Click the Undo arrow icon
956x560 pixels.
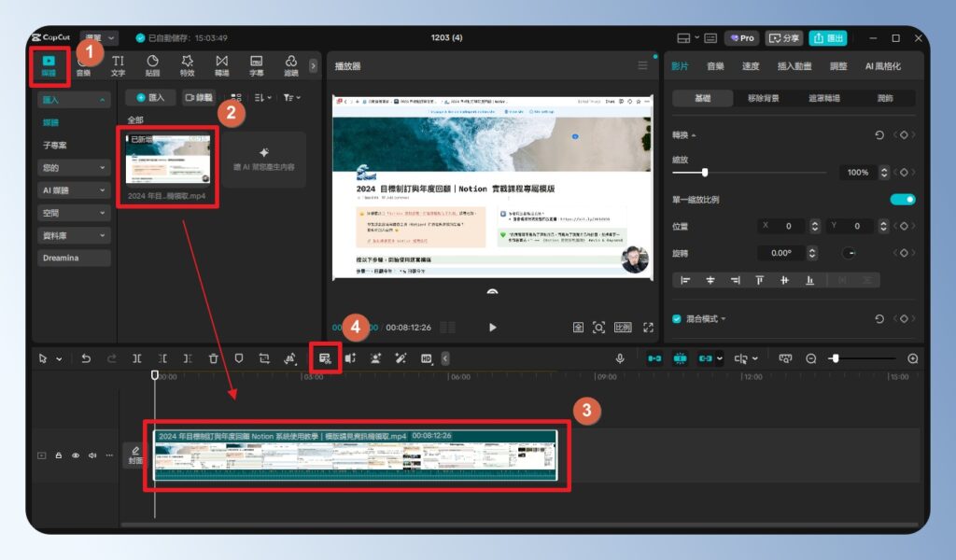pyautogui.click(x=87, y=359)
